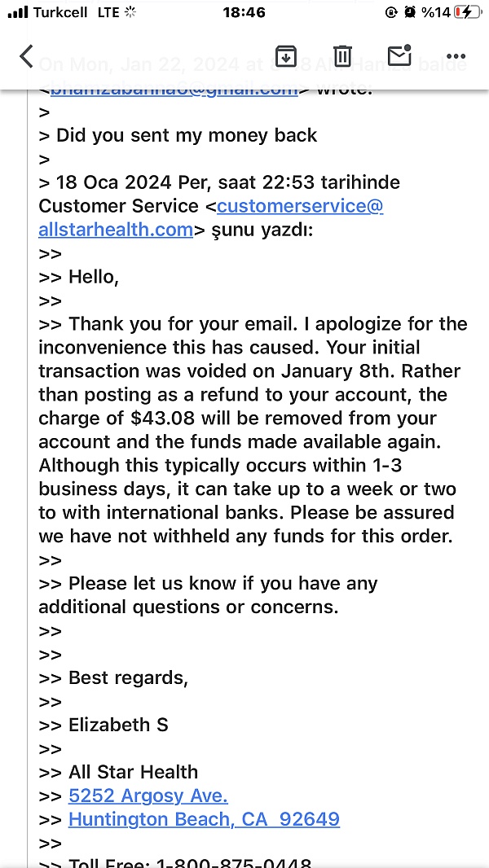The height and width of the screenshot is (868, 489).
Task: Tap the cellular signal bars indicator
Action: [17, 12]
